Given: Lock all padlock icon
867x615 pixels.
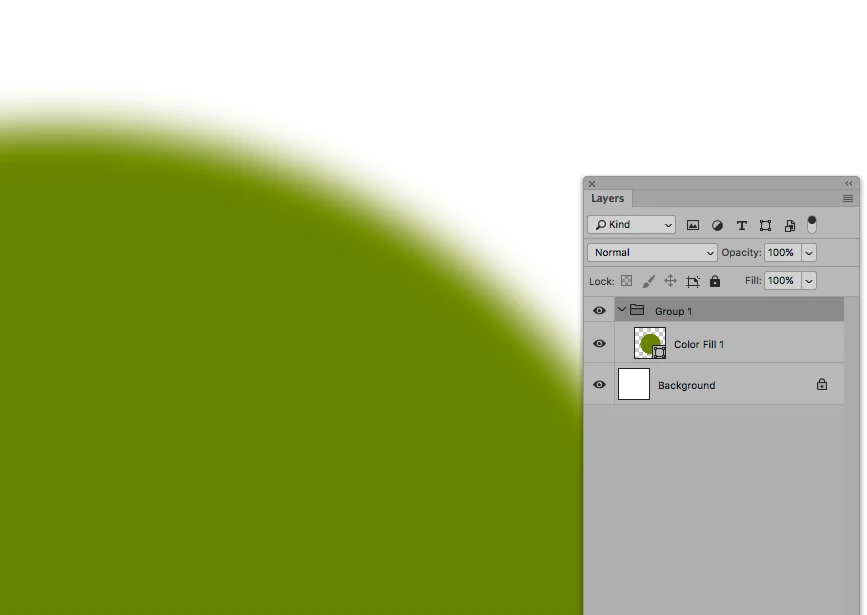Looking at the screenshot, I should [715, 281].
